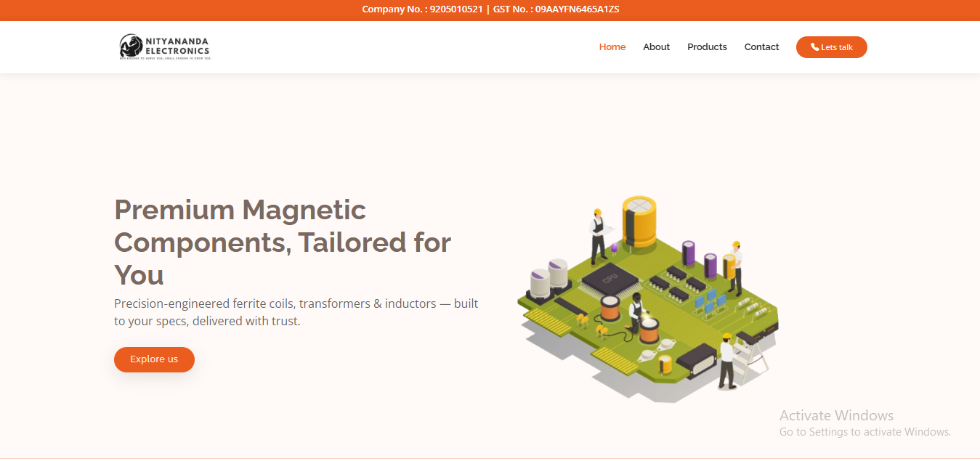Click the Explore us button

click(x=154, y=359)
